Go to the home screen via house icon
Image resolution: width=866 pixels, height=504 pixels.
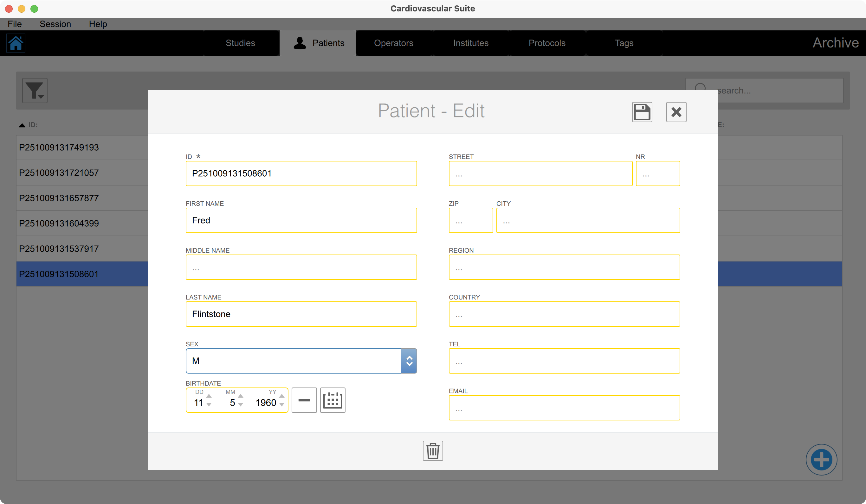tap(16, 43)
